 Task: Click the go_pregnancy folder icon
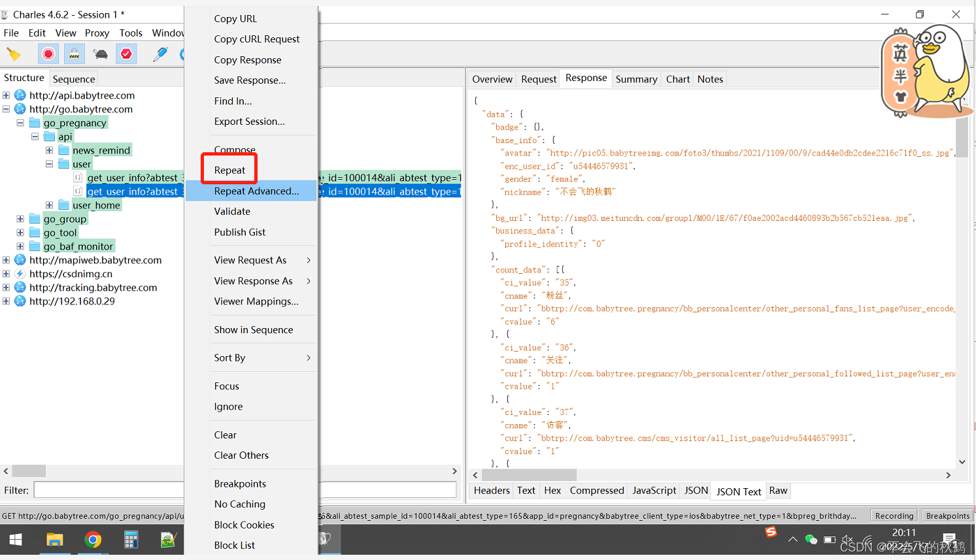coord(35,123)
